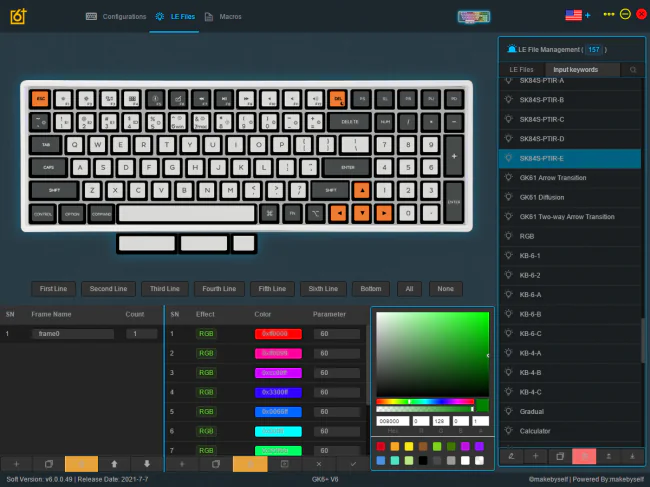Image resolution: width=650 pixels, height=487 pixels.
Task: Click the All keys selection button
Action: coord(409,289)
